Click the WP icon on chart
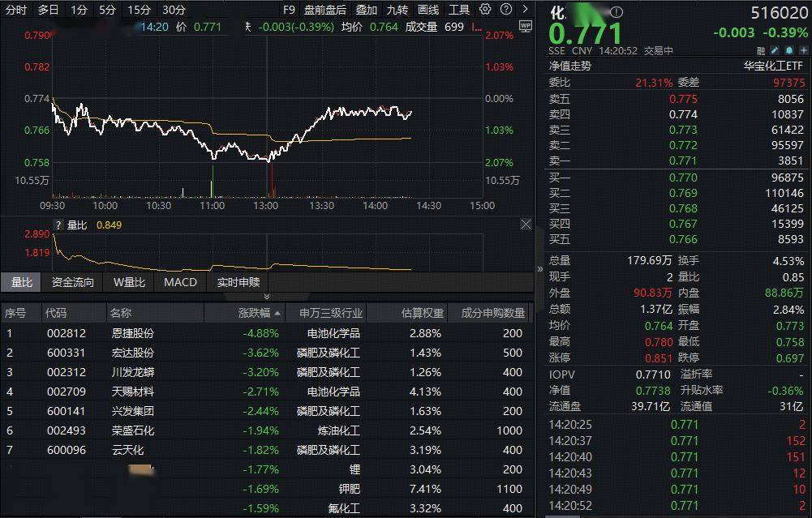 pos(525,26)
